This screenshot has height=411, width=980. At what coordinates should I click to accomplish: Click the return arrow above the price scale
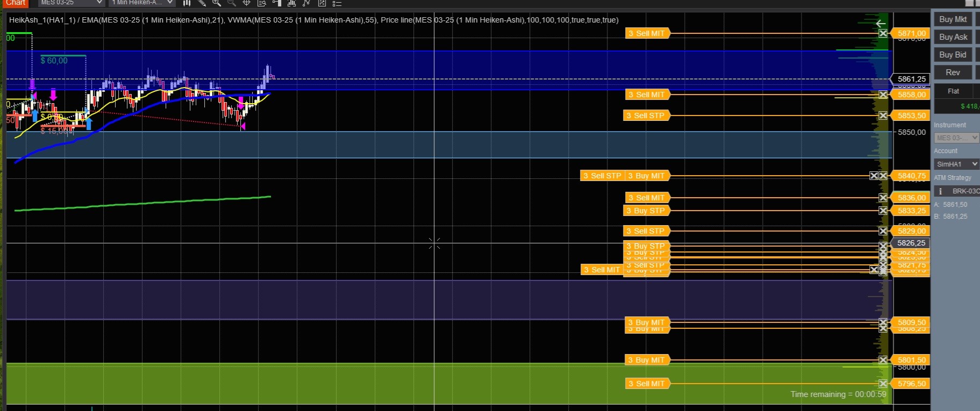pyautogui.click(x=881, y=23)
